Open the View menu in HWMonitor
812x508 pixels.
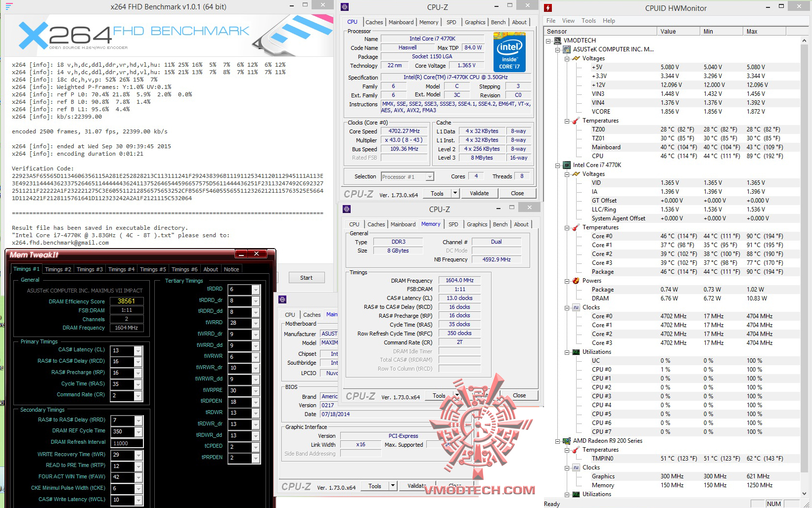(x=568, y=21)
